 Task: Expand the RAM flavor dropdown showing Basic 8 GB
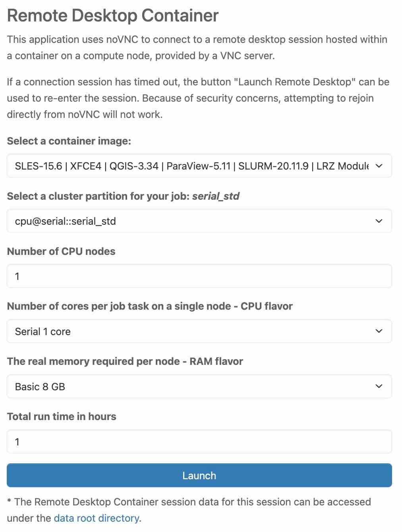(191, 386)
